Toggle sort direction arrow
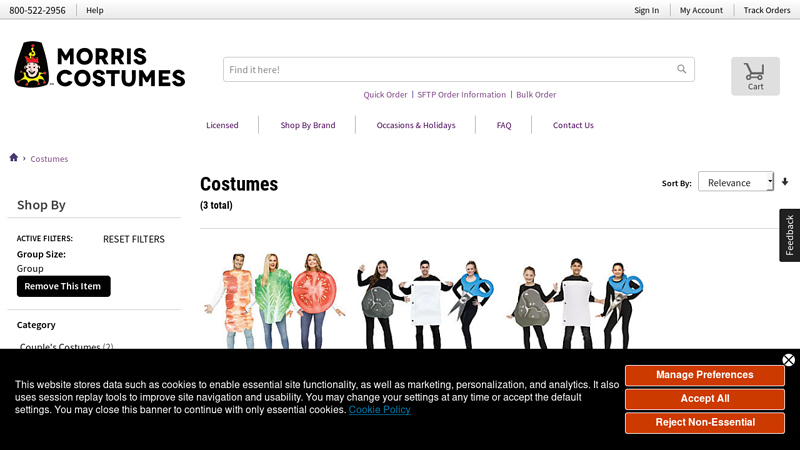The image size is (800, 450). coord(785,182)
